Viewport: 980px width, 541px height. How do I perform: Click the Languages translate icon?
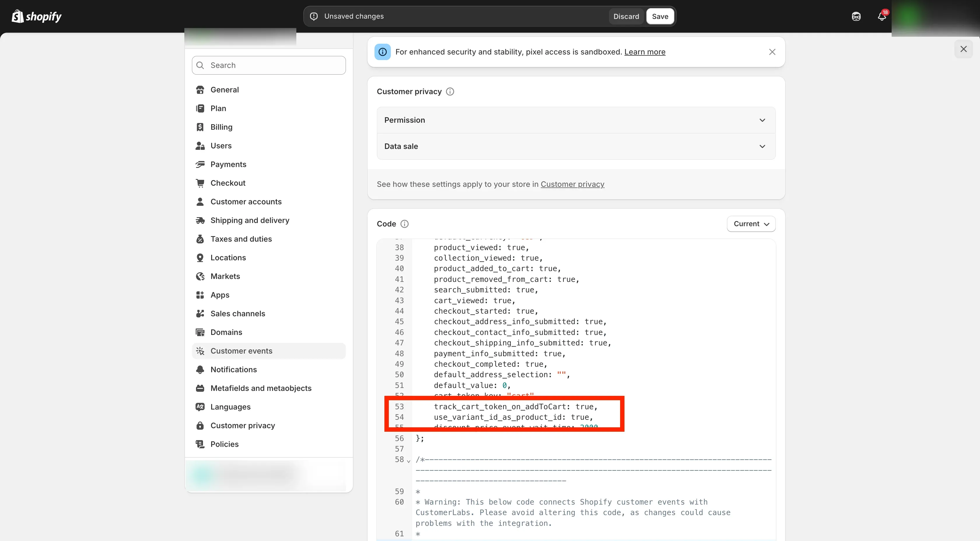(200, 406)
